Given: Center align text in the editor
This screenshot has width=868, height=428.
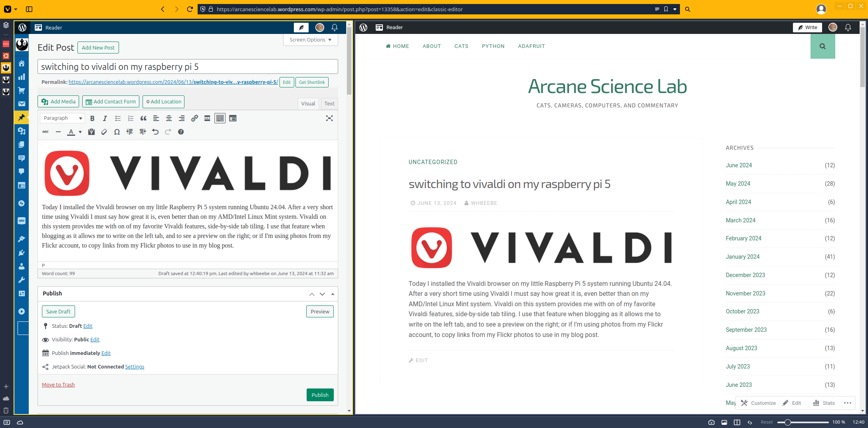Looking at the screenshot, I should tap(169, 118).
